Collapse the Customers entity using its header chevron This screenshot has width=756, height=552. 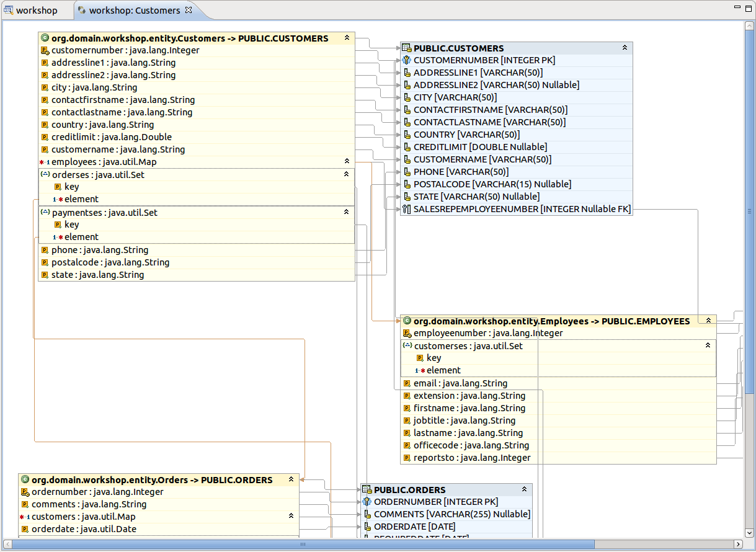point(347,38)
